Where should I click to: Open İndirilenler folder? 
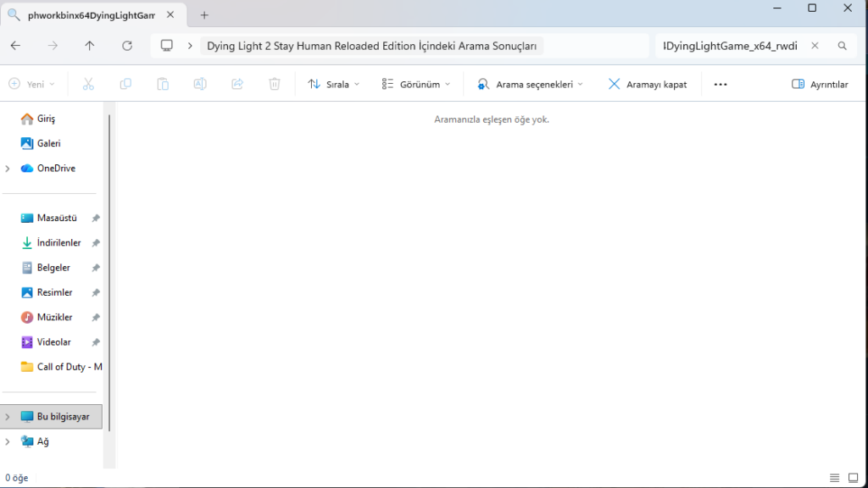[x=58, y=243]
